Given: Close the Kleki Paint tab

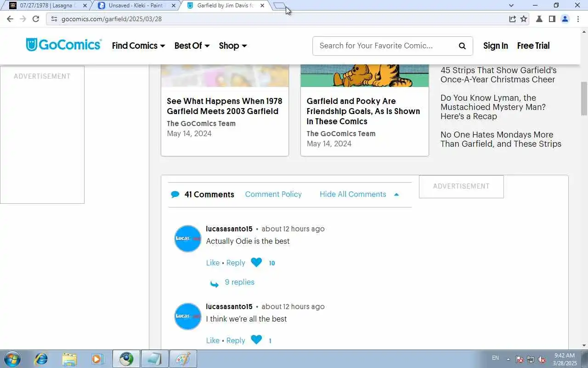Looking at the screenshot, I should pyautogui.click(x=173, y=6).
